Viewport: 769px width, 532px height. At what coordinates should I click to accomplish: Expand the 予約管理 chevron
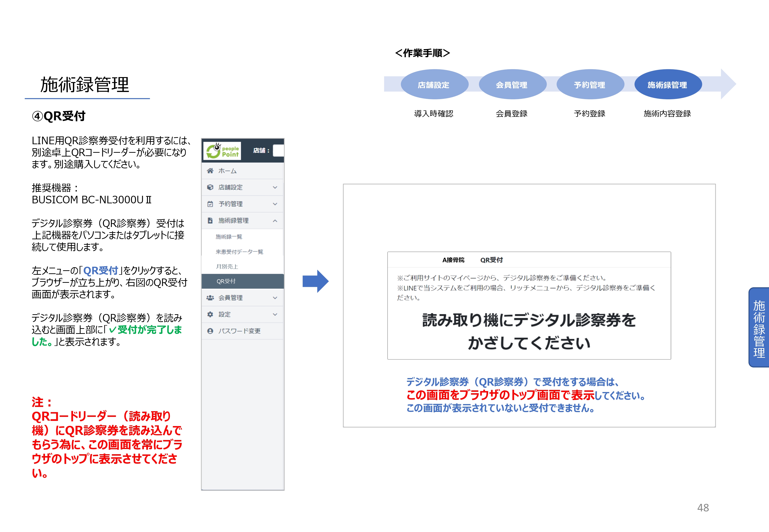click(x=275, y=204)
